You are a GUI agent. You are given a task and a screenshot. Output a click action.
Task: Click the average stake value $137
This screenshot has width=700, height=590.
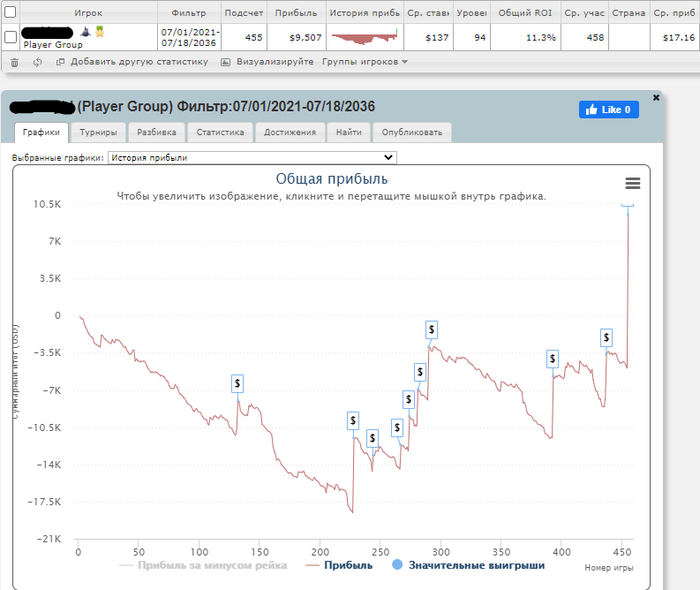click(437, 38)
